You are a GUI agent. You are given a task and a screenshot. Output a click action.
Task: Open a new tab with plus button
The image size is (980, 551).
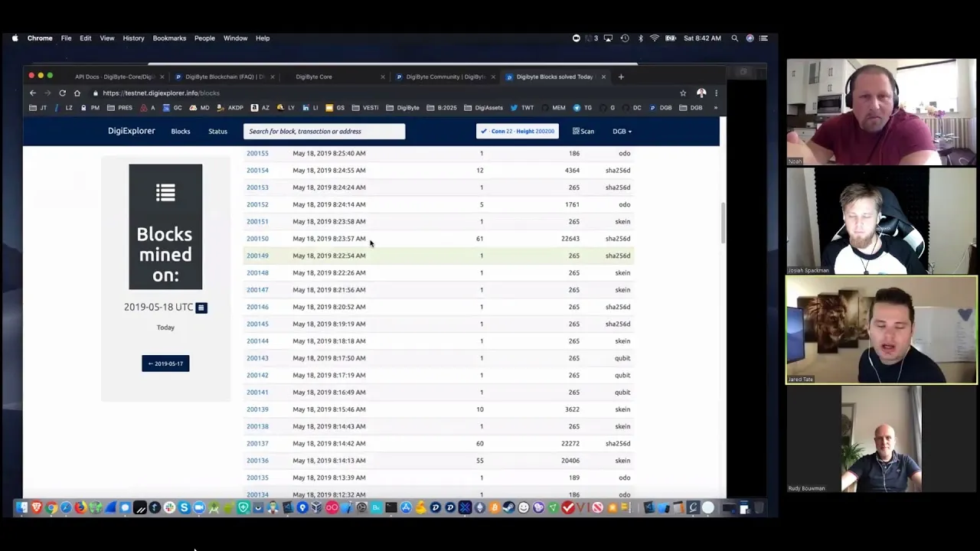click(621, 77)
